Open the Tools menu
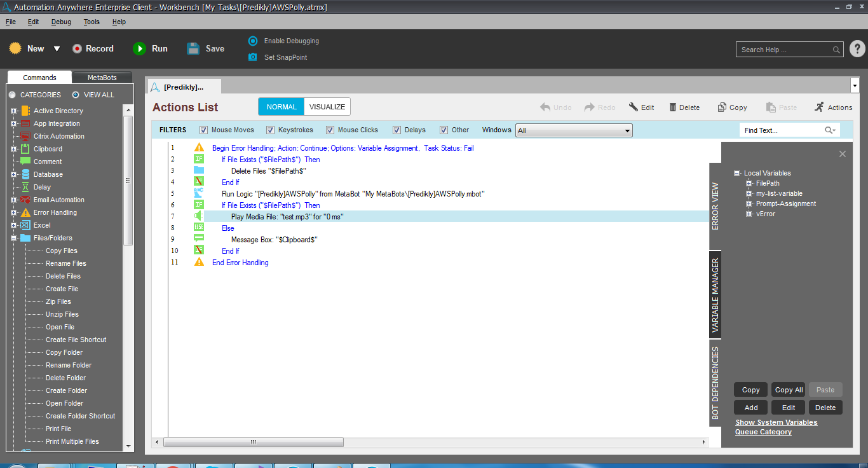Viewport: 868px width, 468px height. [92, 22]
